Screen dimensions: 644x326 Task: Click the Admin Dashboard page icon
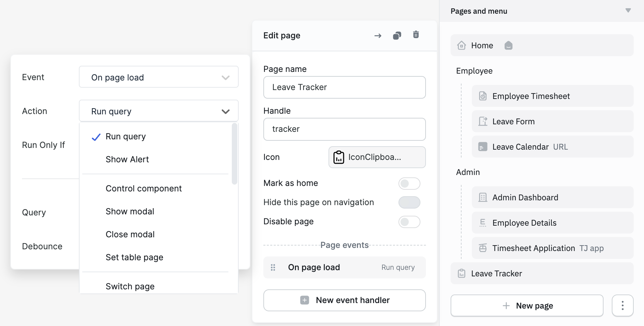[483, 197]
